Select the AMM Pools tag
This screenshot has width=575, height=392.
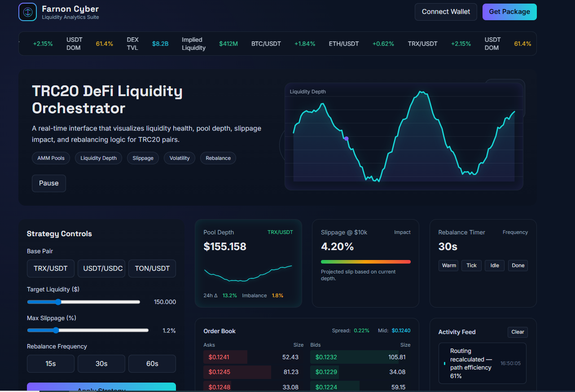pyautogui.click(x=51, y=158)
